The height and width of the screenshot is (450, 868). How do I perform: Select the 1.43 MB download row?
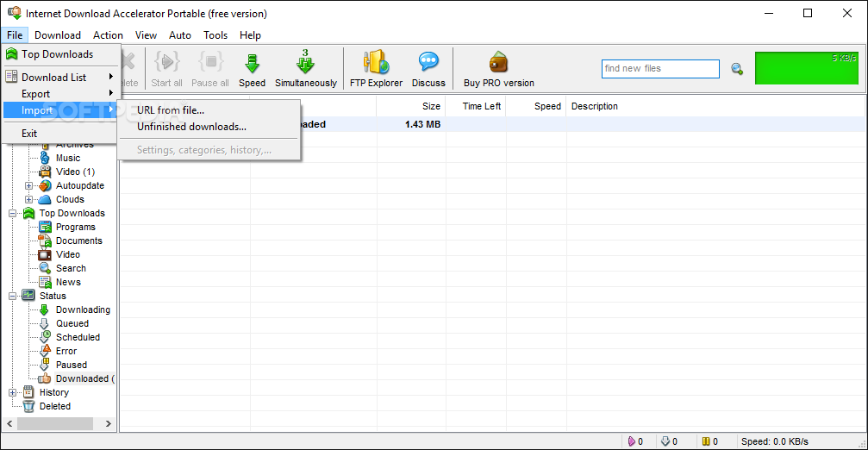click(493, 124)
